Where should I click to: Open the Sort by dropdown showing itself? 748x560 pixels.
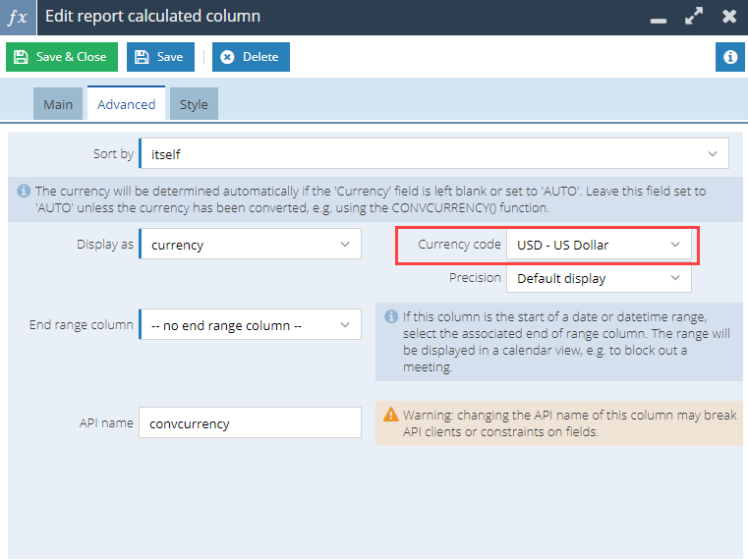434,153
